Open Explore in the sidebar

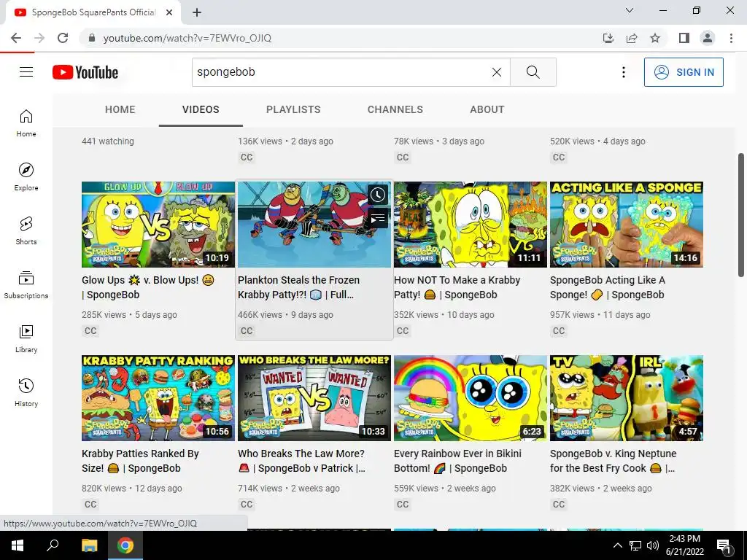(26, 176)
